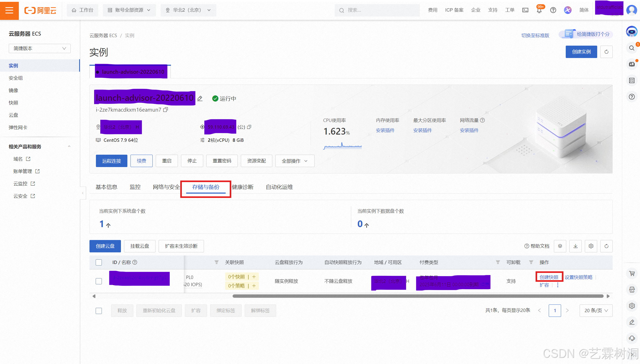Copy the instance ID i-2ze7kmacdkxm16eamun7
640x364 pixels.
166,110
